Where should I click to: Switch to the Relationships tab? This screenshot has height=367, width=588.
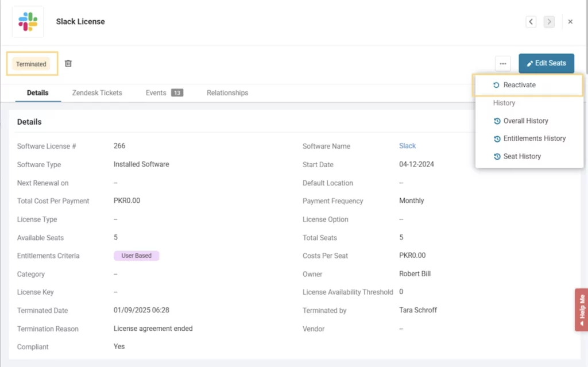(227, 92)
